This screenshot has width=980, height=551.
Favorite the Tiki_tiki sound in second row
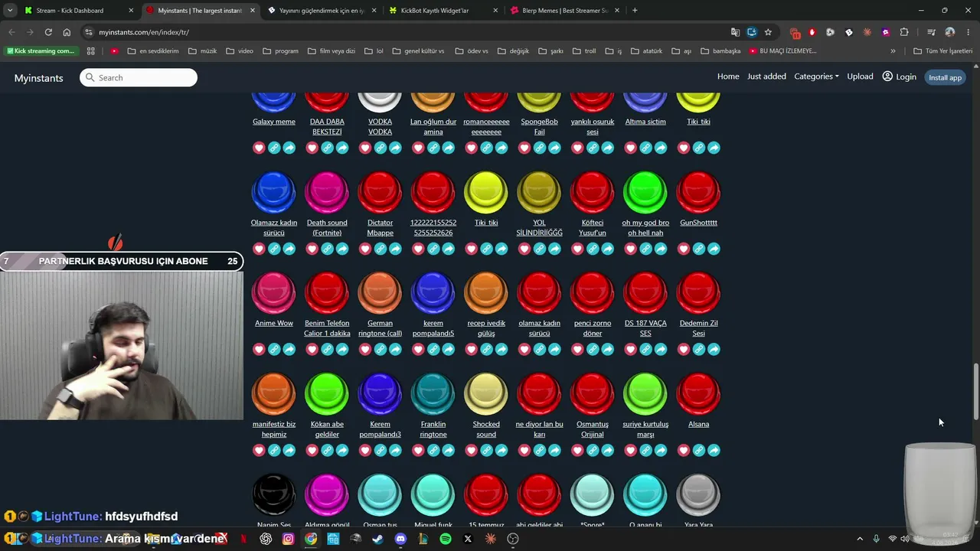point(472,249)
